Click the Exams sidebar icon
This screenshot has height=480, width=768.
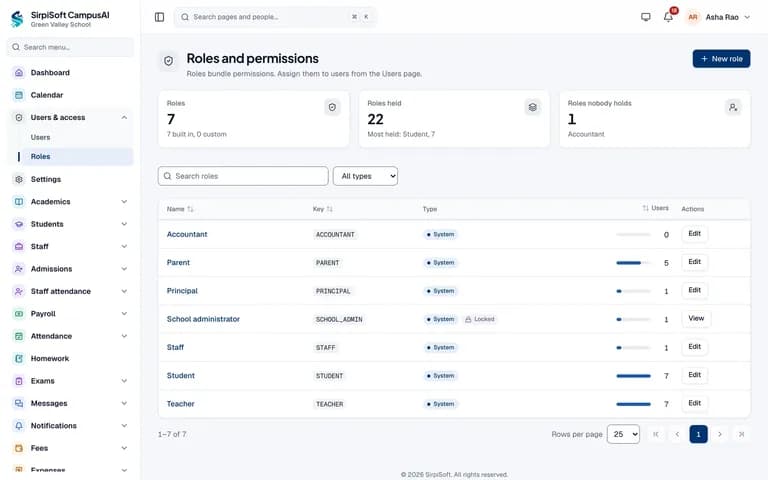(19, 381)
